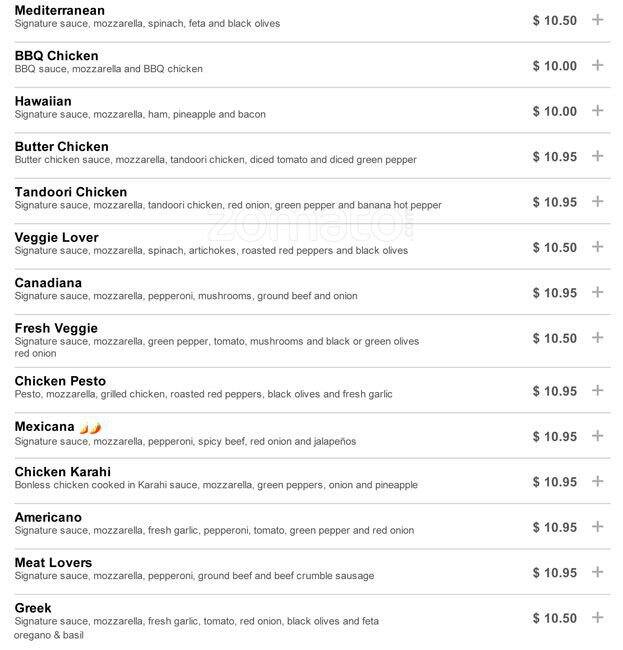
Task: Open the Mexicana menu item title
Action: click(x=45, y=427)
